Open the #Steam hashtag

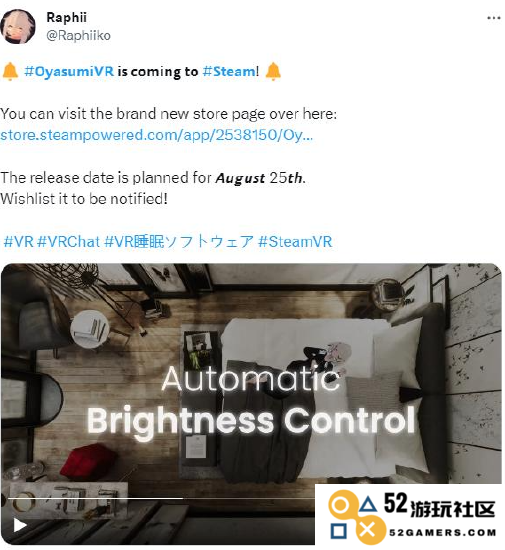click(x=229, y=72)
